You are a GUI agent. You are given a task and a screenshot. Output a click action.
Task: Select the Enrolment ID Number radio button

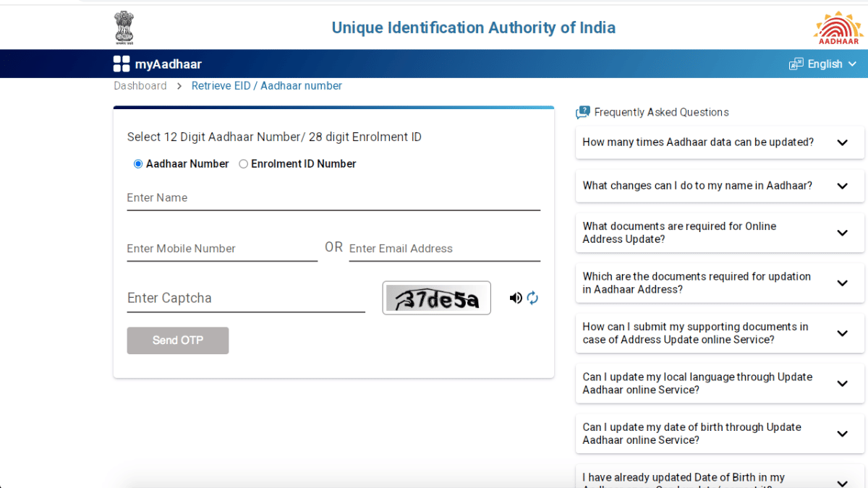[x=243, y=163]
